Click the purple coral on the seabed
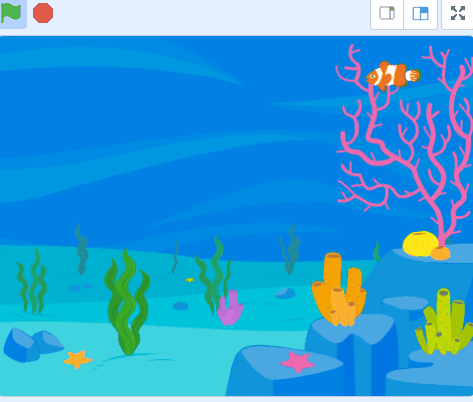 (230, 307)
